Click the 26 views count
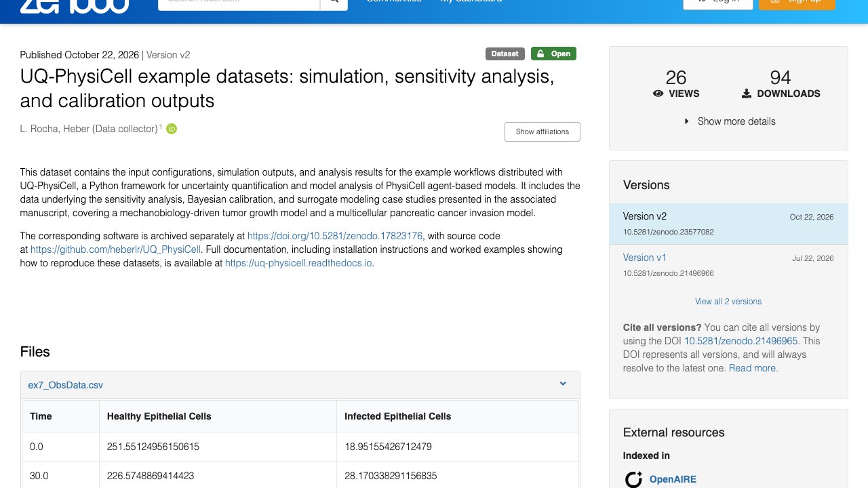The image size is (868, 488). point(676,77)
